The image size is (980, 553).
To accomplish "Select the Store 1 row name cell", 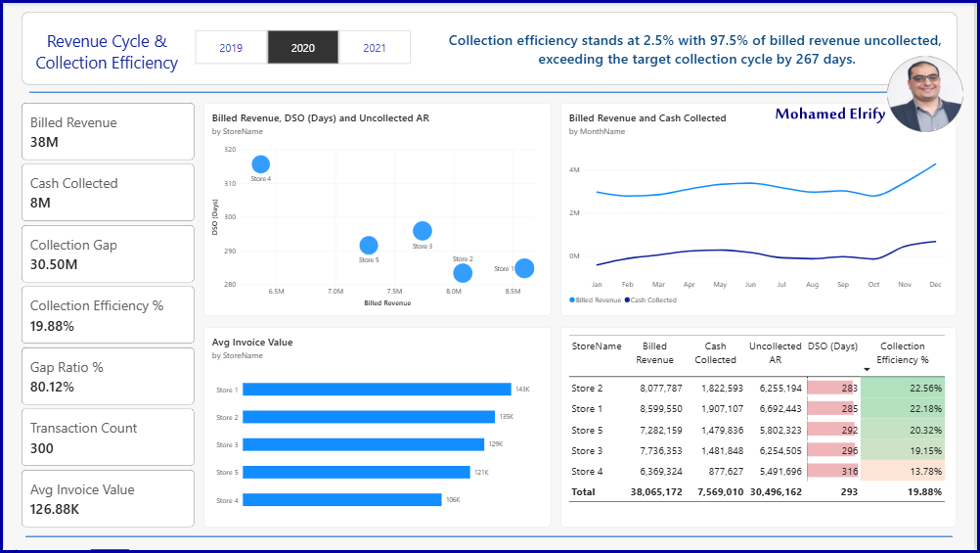I will tap(587, 408).
